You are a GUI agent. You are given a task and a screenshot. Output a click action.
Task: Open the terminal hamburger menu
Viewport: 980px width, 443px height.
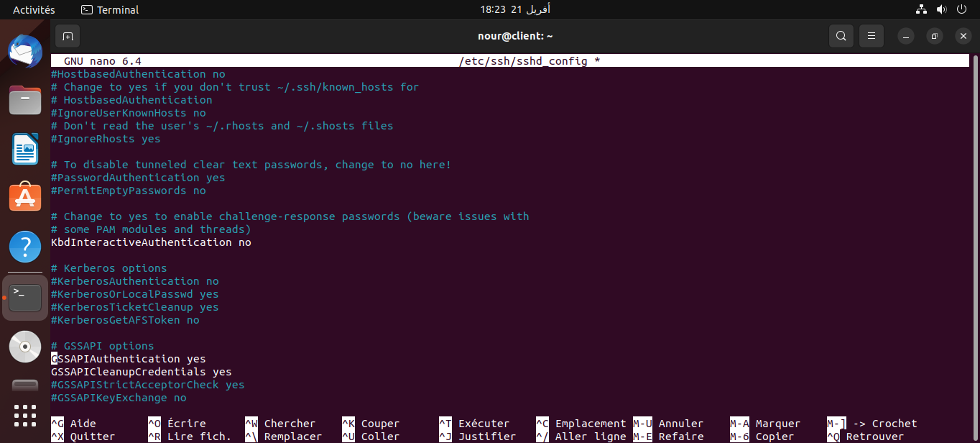point(871,35)
